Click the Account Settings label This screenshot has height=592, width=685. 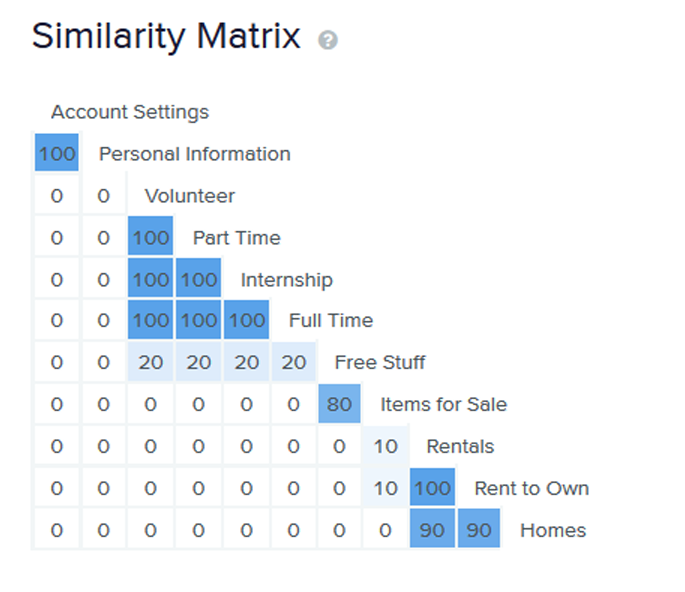(x=130, y=112)
